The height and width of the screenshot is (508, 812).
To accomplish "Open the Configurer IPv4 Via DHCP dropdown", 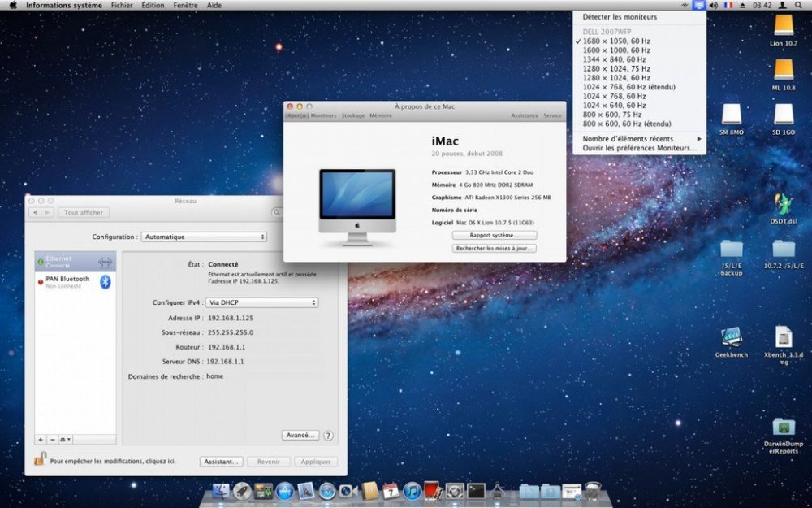I will [261, 302].
